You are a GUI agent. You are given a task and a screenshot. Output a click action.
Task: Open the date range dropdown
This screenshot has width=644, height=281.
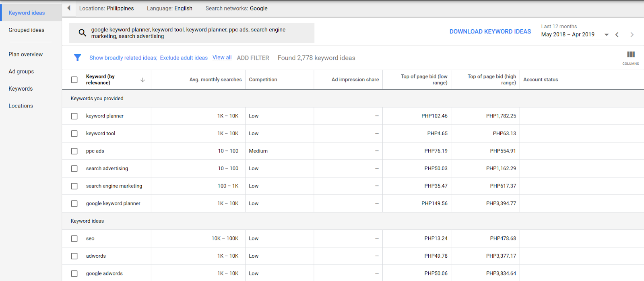coord(606,35)
